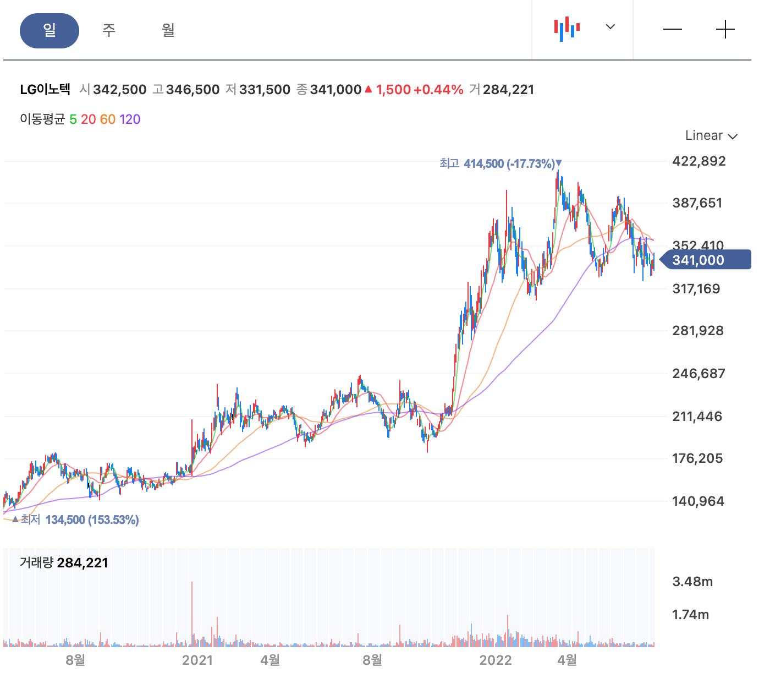Click the 2022 date axis label
This screenshot has height=700, width=759.
(x=496, y=660)
